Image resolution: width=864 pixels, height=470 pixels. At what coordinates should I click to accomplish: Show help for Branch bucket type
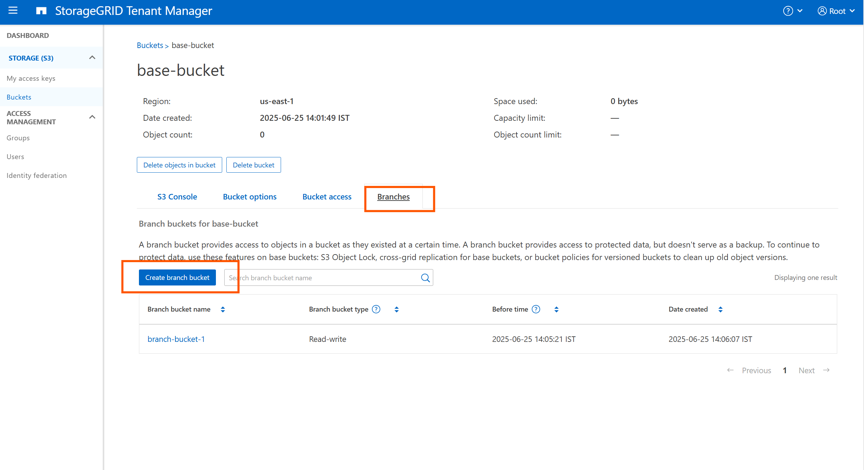(376, 310)
